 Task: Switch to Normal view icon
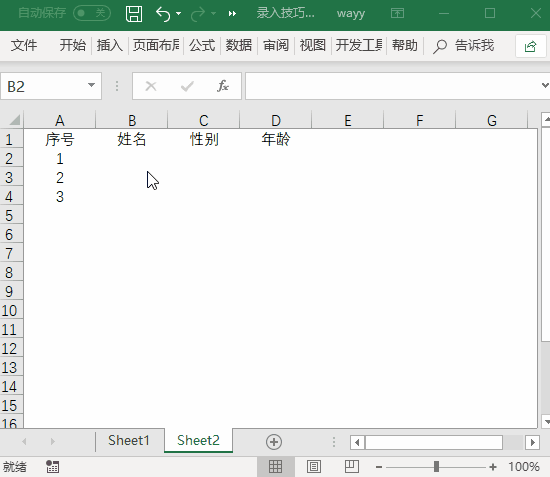pos(275,466)
